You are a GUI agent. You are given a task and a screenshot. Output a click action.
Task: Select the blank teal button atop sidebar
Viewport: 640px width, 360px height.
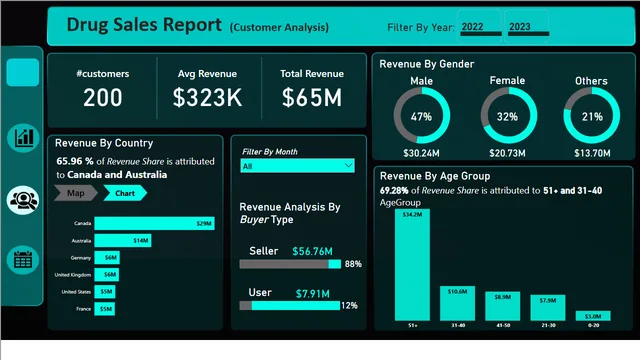click(23, 72)
